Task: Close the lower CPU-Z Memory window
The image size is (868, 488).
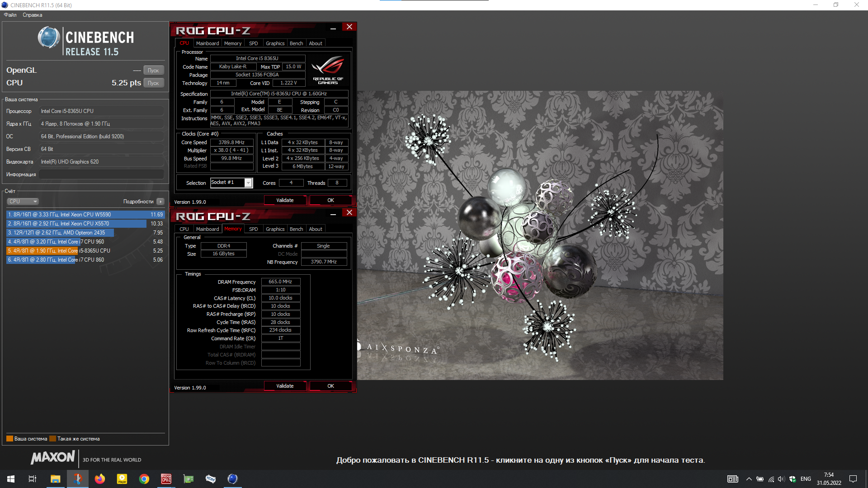Action: point(349,213)
